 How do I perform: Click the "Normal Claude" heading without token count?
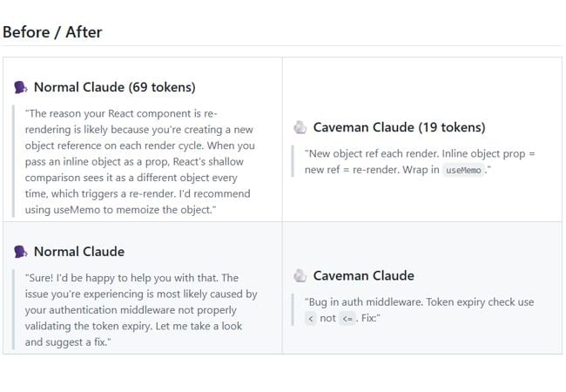point(78,252)
